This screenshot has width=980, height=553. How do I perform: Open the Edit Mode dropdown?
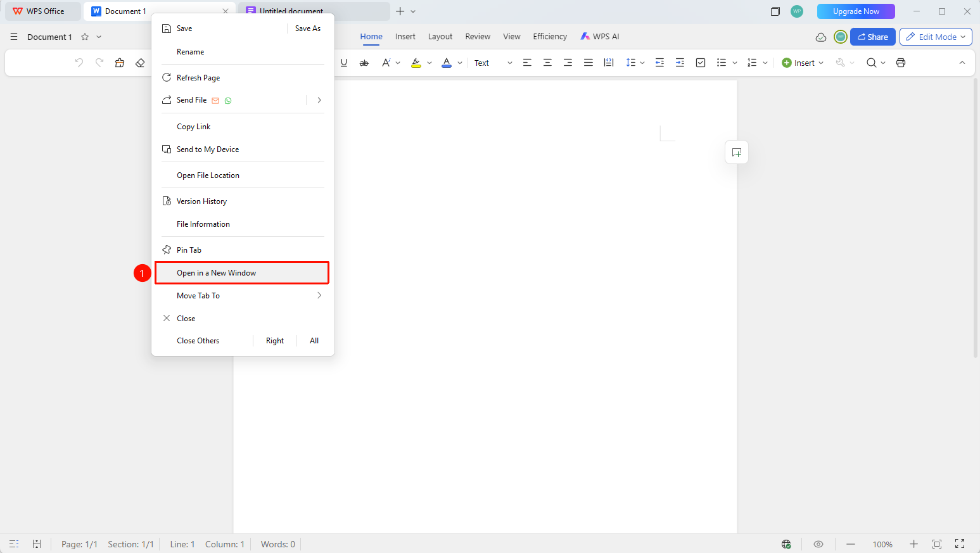click(936, 37)
